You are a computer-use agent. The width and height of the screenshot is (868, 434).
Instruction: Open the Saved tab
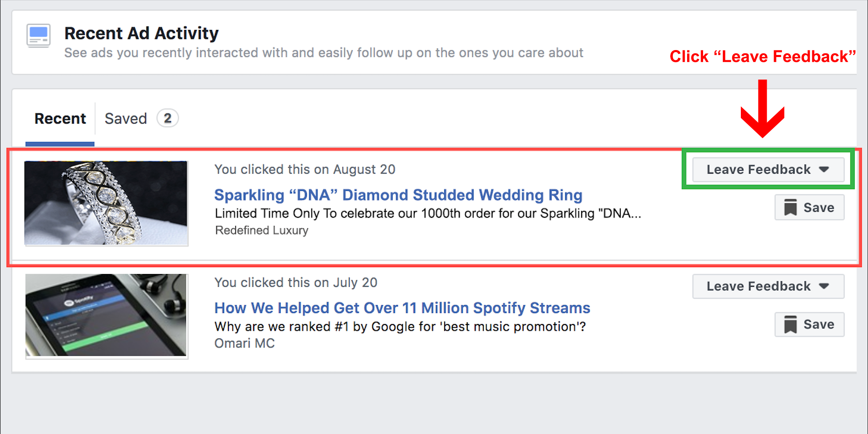click(126, 119)
